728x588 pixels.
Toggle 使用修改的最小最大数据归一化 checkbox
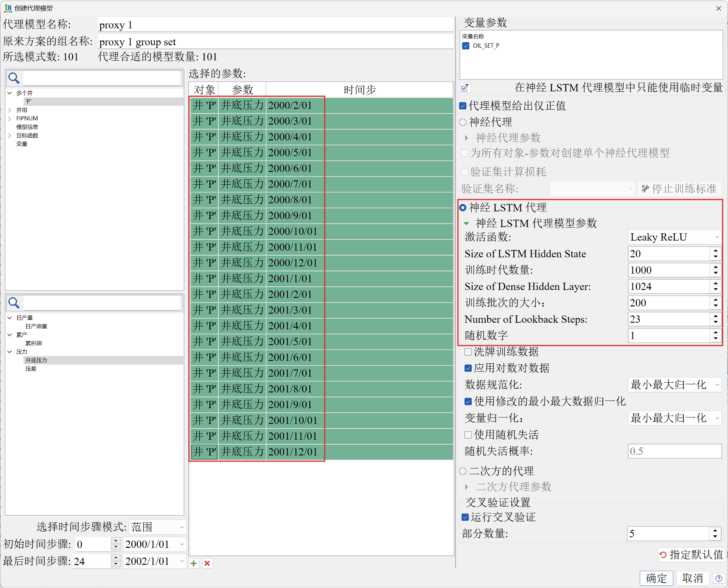click(x=468, y=401)
